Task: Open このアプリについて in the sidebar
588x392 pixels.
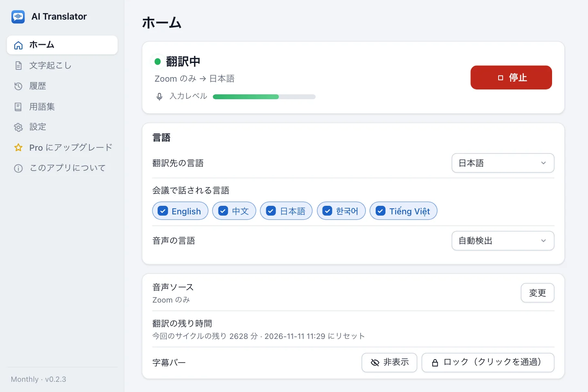Action: [x=62, y=168]
